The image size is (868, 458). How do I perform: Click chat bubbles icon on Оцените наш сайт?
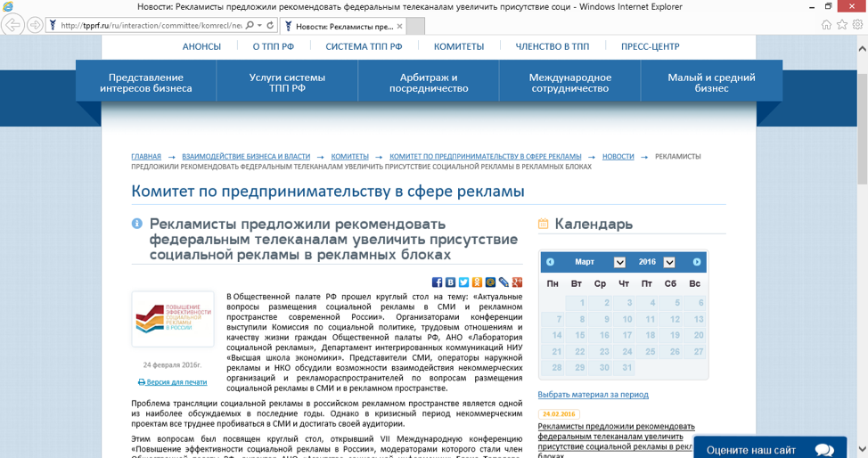(825, 450)
